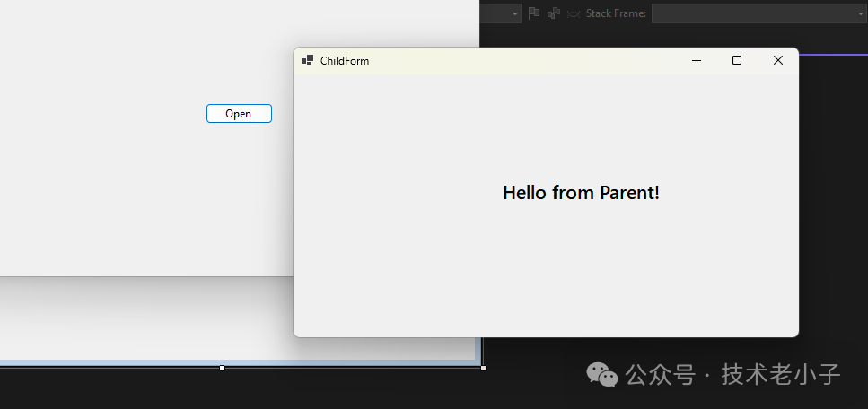The width and height of the screenshot is (868, 409).
Task: Click the single flag icon in debug toolbar
Action: [x=533, y=13]
